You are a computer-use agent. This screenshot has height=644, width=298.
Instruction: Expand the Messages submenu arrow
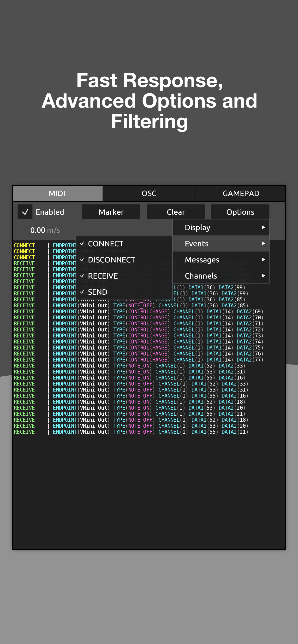[263, 260]
